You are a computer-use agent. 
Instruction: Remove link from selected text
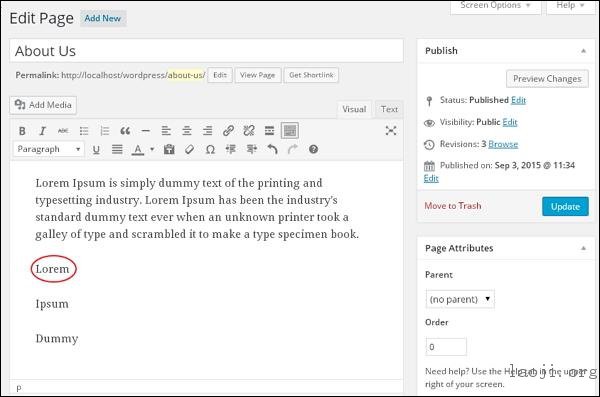coord(249,131)
